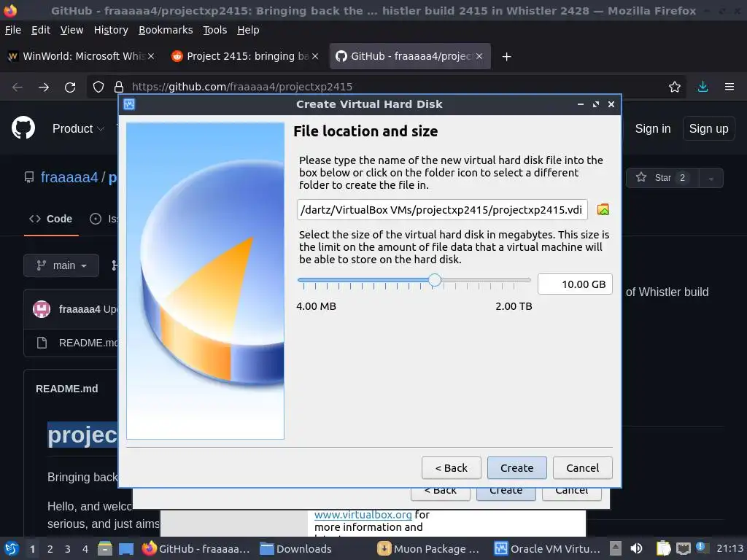Click the < Back button in front dialog
This screenshot has width=747, height=560.
tap(451, 467)
